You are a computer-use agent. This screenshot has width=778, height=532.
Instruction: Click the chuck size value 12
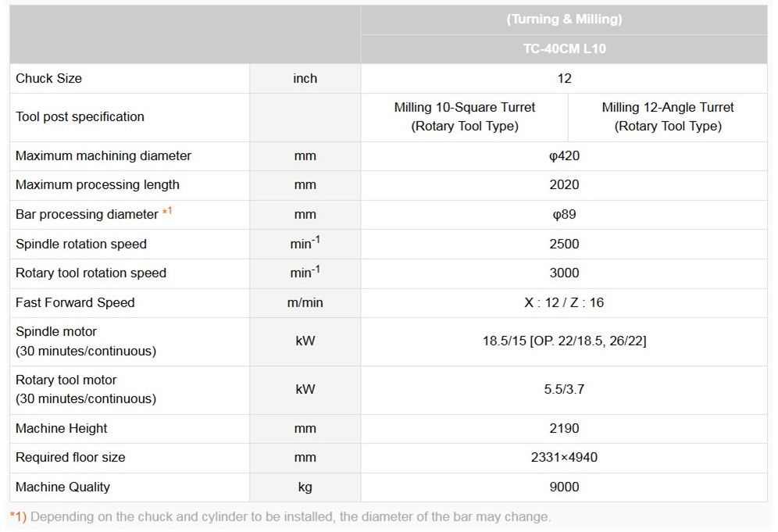click(x=564, y=78)
